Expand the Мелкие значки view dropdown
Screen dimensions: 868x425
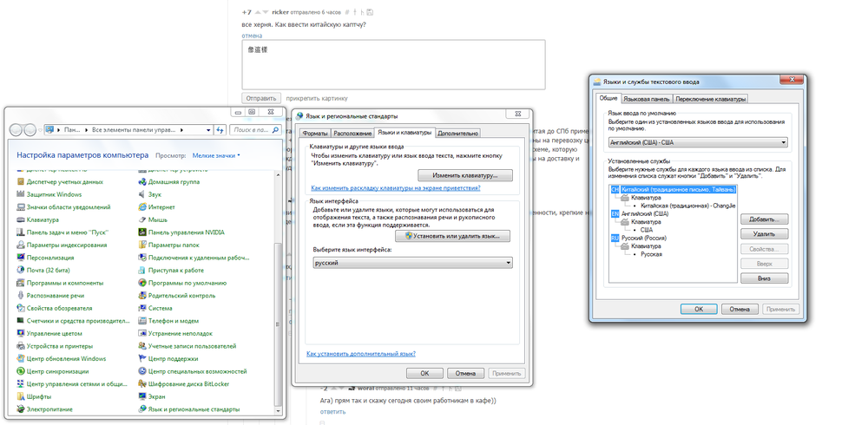pos(216,155)
